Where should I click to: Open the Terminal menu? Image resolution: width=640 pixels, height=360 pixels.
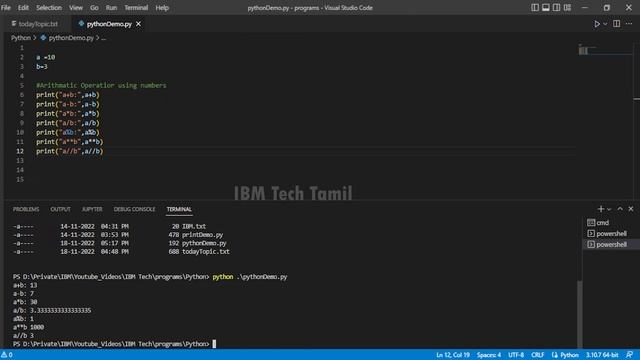click(x=136, y=8)
